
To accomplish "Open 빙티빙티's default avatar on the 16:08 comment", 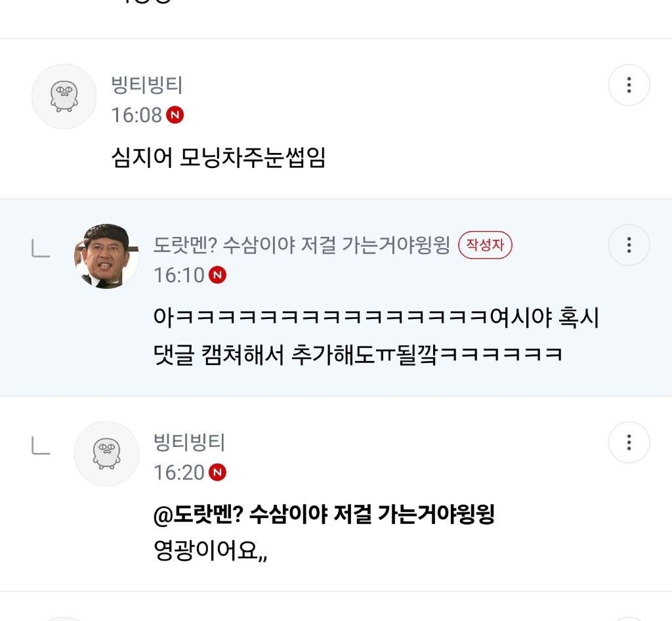I will point(64,96).
